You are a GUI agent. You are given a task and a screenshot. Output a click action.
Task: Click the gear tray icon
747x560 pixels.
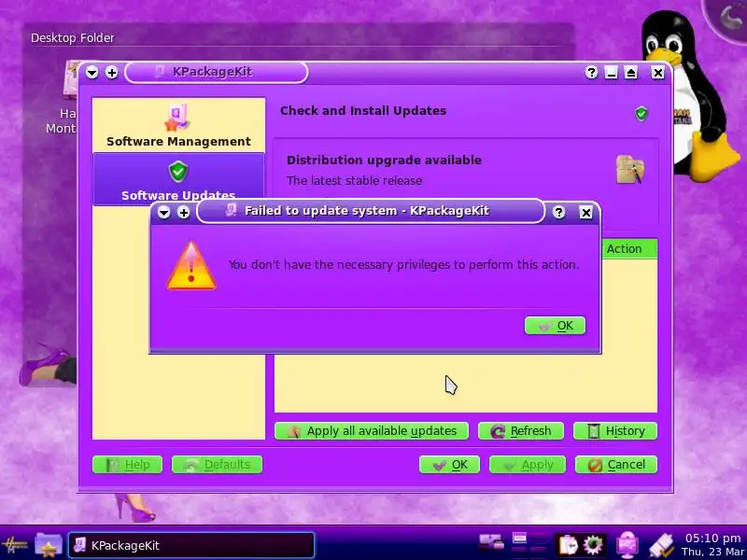point(593,545)
